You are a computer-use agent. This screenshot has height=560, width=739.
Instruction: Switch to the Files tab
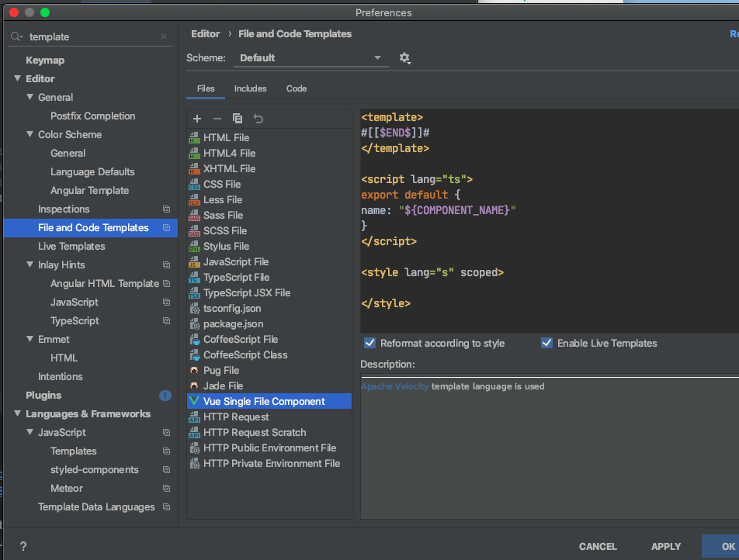coord(206,88)
